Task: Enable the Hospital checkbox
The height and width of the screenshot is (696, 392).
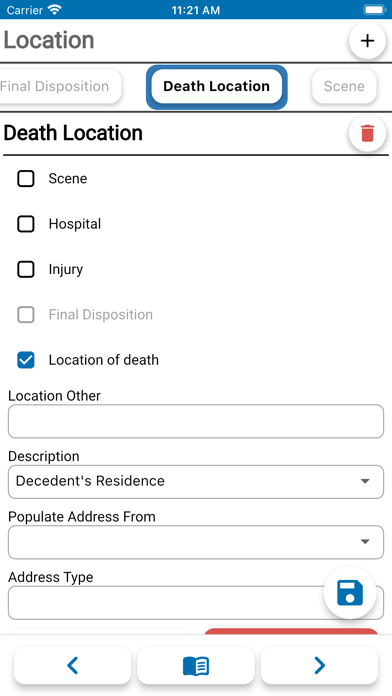Action: (26, 224)
